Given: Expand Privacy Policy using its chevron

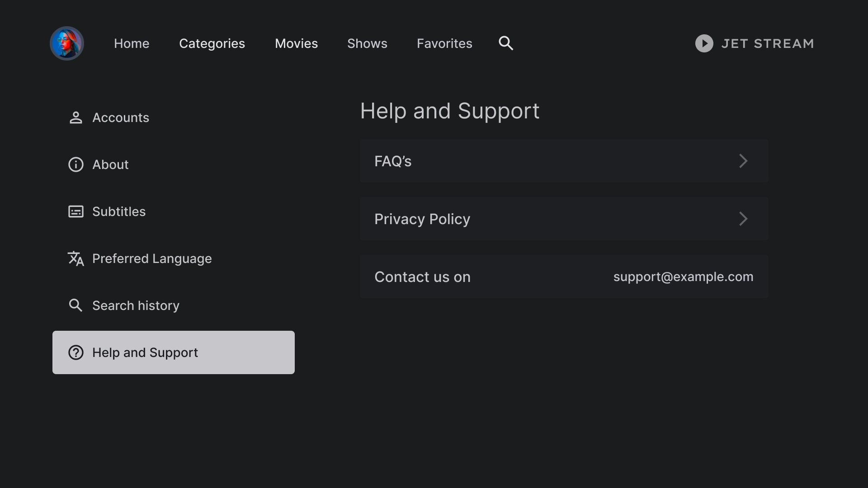Looking at the screenshot, I should (743, 219).
